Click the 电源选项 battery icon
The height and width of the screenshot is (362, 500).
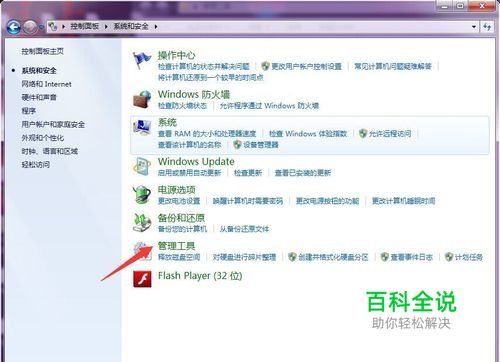[x=142, y=194]
